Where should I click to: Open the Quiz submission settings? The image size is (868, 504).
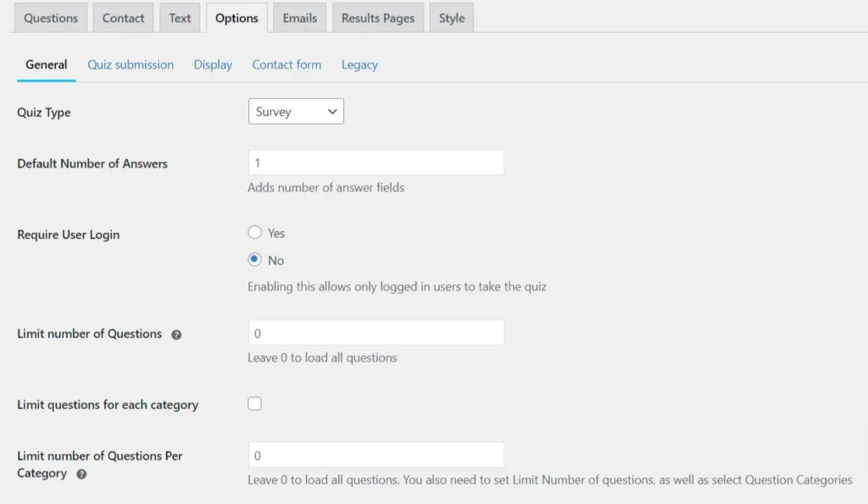130,64
